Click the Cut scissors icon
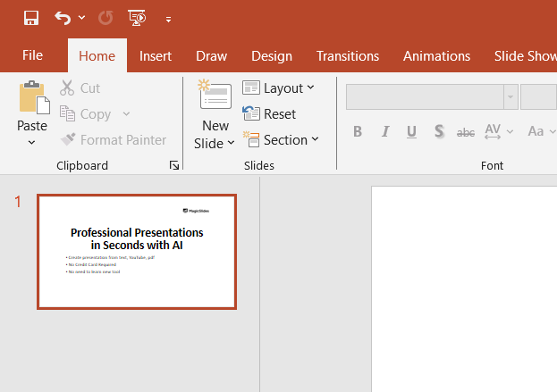Viewport: 557px width, 392px height. coord(68,88)
